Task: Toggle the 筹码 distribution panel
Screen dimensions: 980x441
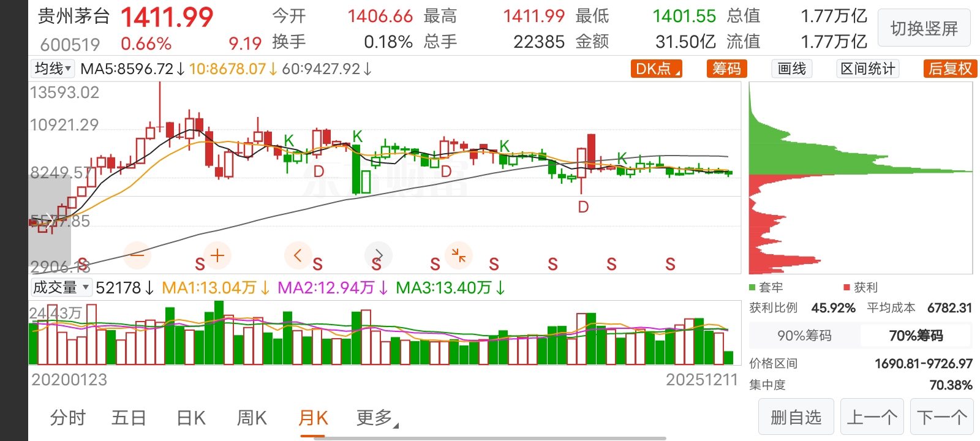Action: (x=726, y=69)
